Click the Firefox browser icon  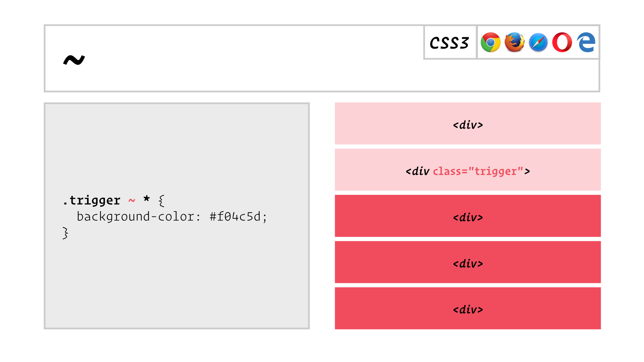pos(515,42)
